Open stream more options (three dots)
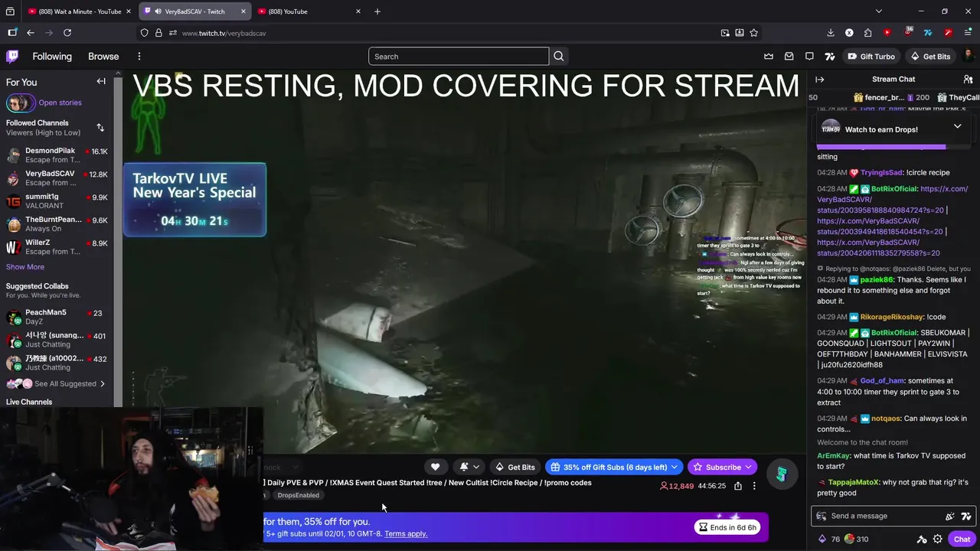 pos(754,486)
